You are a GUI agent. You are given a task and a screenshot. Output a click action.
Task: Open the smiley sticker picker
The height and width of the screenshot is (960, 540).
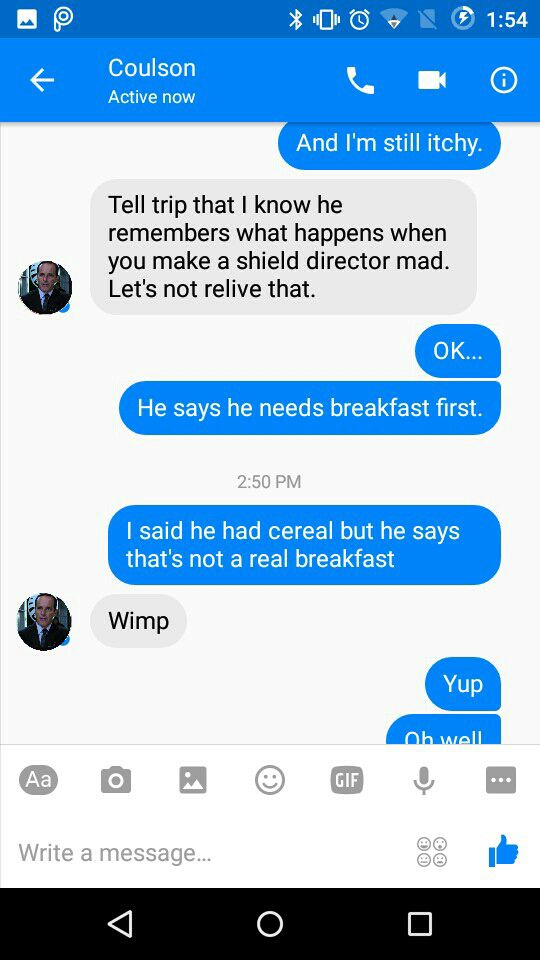coord(270,780)
